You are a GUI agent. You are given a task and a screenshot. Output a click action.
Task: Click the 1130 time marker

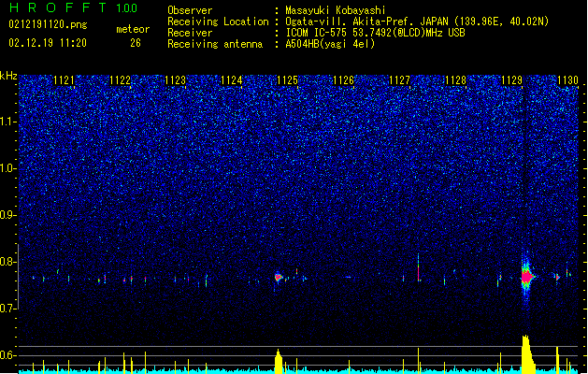click(567, 80)
